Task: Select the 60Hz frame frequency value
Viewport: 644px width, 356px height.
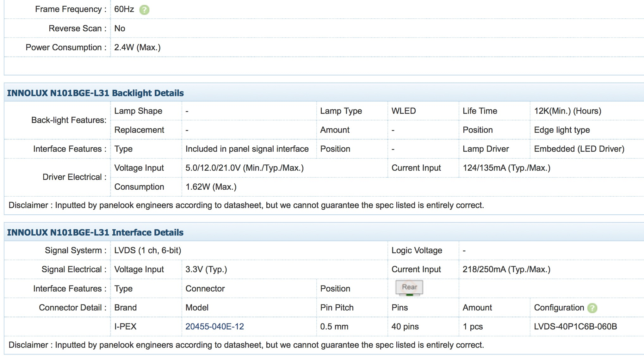Action: 124,9
